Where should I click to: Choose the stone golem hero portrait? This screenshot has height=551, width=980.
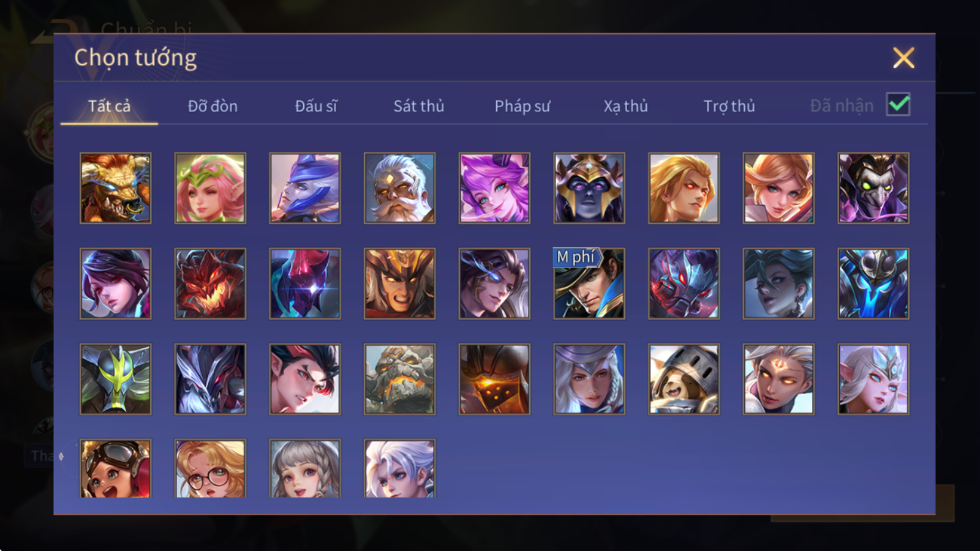[x=399, y=379]
